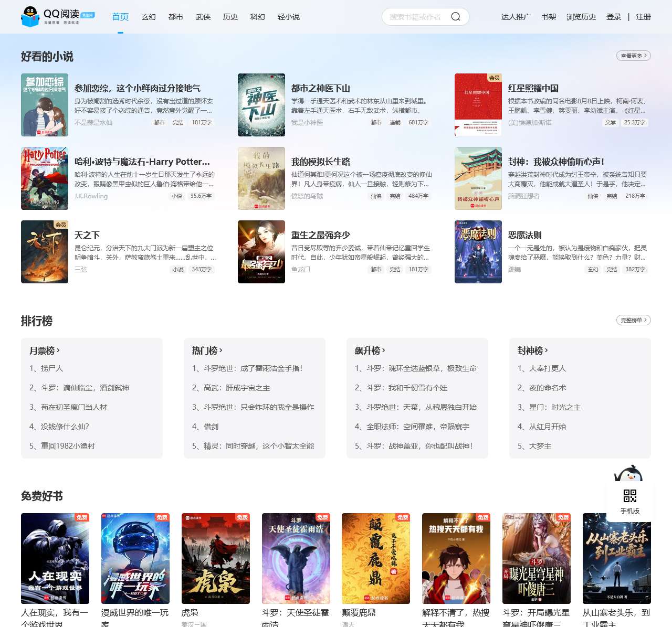The image size is (672, 627).
Task: Expand the 月票榜 ranking list
Action: pyautogui.click(x=45, y=350)
